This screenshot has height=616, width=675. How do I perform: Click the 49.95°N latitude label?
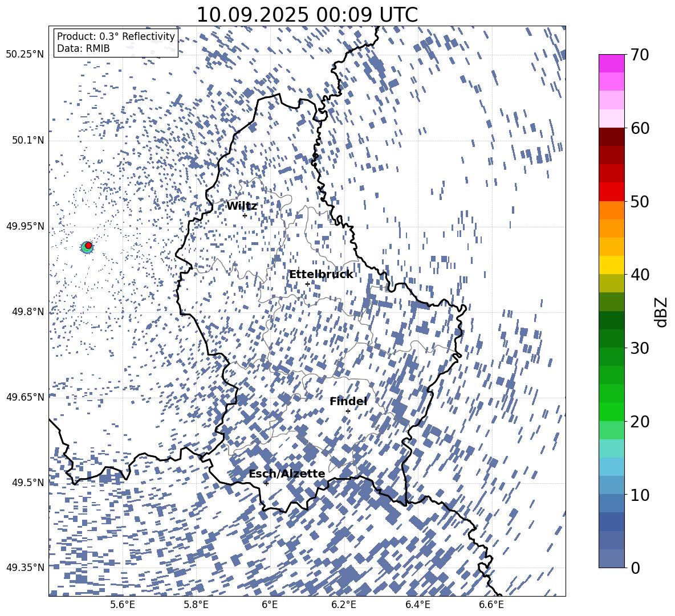pos(25,226)
